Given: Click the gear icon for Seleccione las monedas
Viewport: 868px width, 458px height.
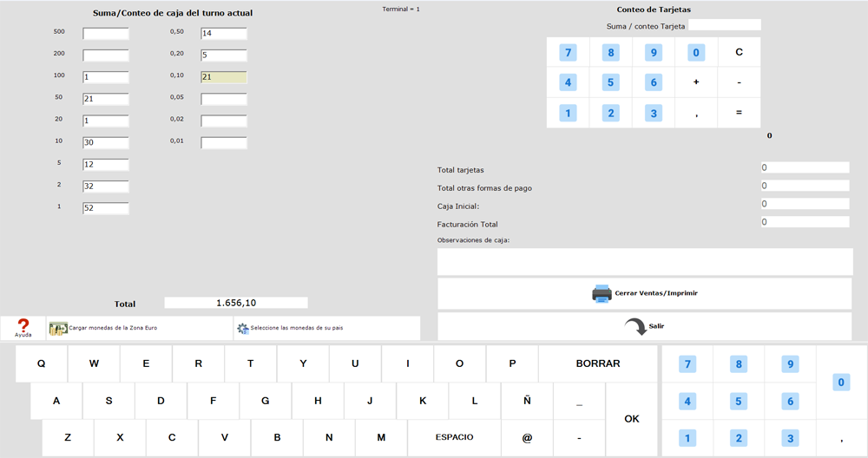Looking at the screenshot, I should click(243, 329).
